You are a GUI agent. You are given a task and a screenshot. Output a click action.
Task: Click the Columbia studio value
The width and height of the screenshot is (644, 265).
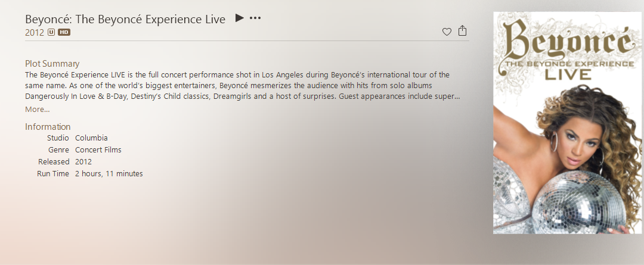coord(91,138)
